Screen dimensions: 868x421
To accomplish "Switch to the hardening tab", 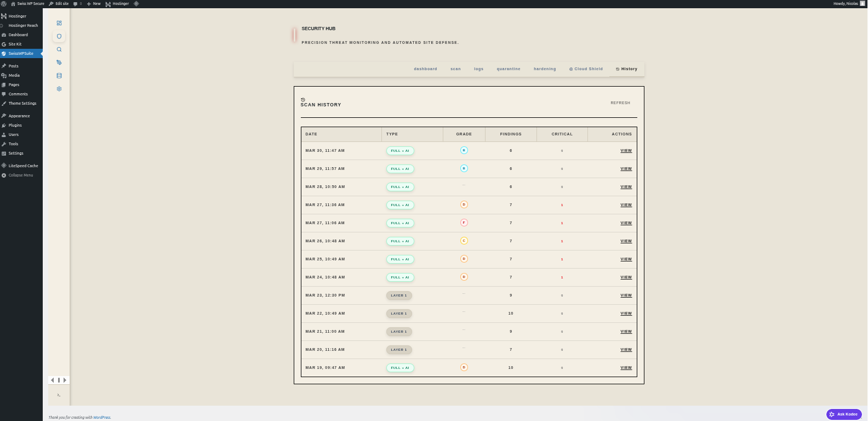I will pos(545,69).
